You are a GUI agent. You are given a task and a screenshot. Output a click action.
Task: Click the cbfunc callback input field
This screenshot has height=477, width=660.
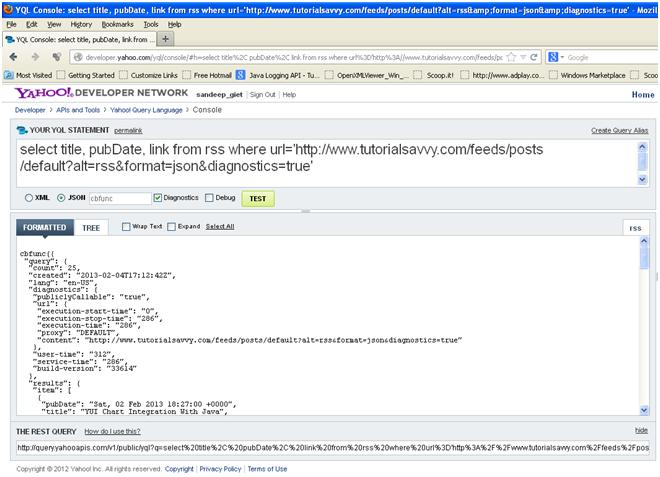[x=120, y=198]
